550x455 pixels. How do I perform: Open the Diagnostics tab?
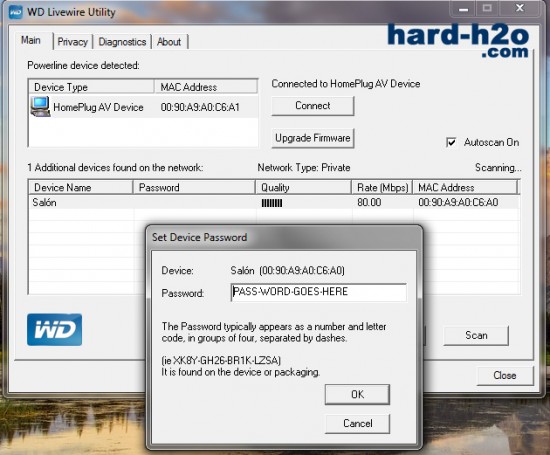click(x=122, y=42)
